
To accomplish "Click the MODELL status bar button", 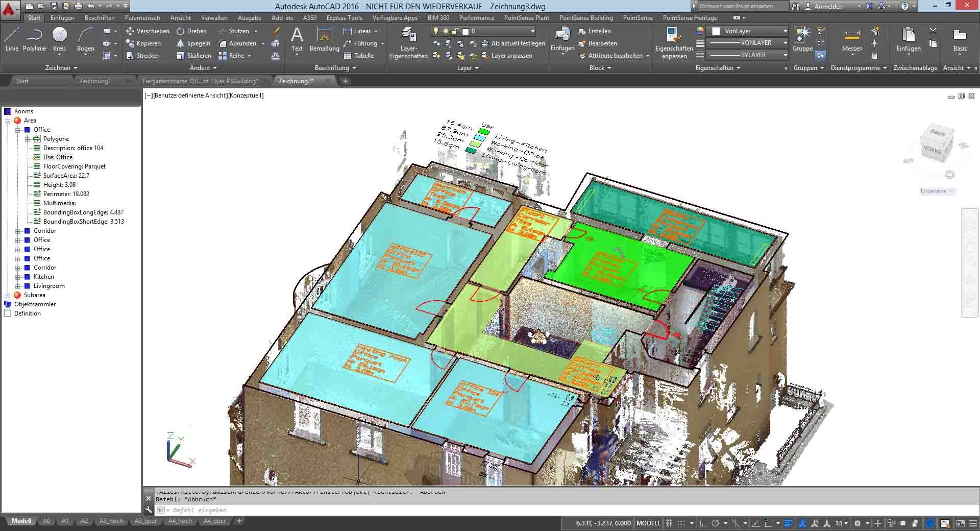I will click(649, 523).
